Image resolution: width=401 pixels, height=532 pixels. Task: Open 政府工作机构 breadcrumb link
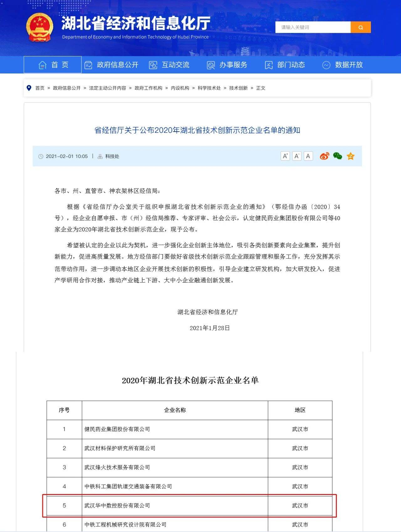(x=148, y=88)
